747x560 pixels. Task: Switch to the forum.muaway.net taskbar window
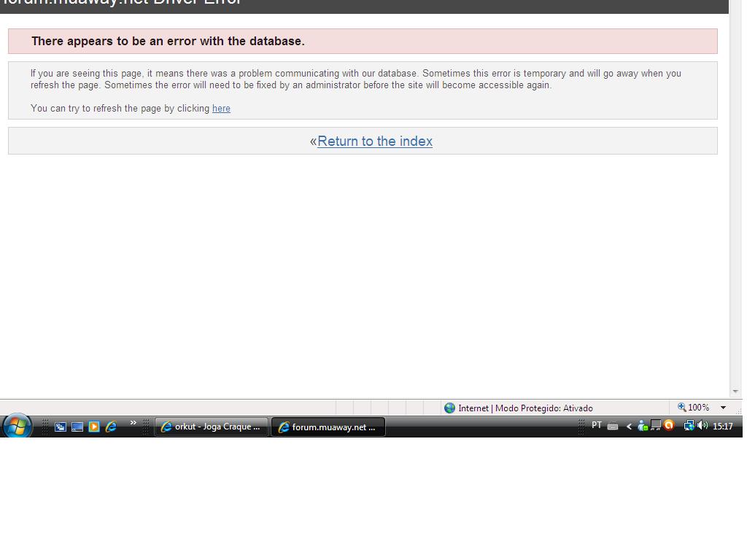click(x=328, y=427)
